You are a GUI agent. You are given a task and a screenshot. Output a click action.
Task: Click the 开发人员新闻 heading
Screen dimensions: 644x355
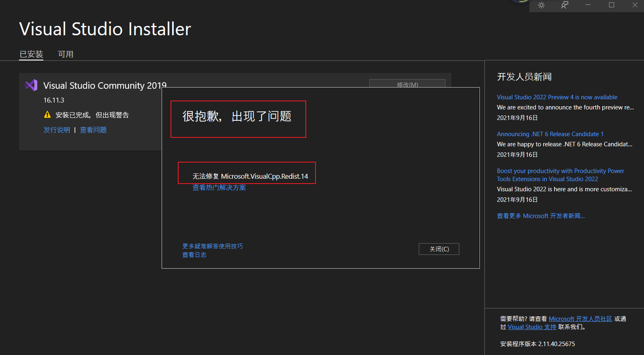(524, 77)
